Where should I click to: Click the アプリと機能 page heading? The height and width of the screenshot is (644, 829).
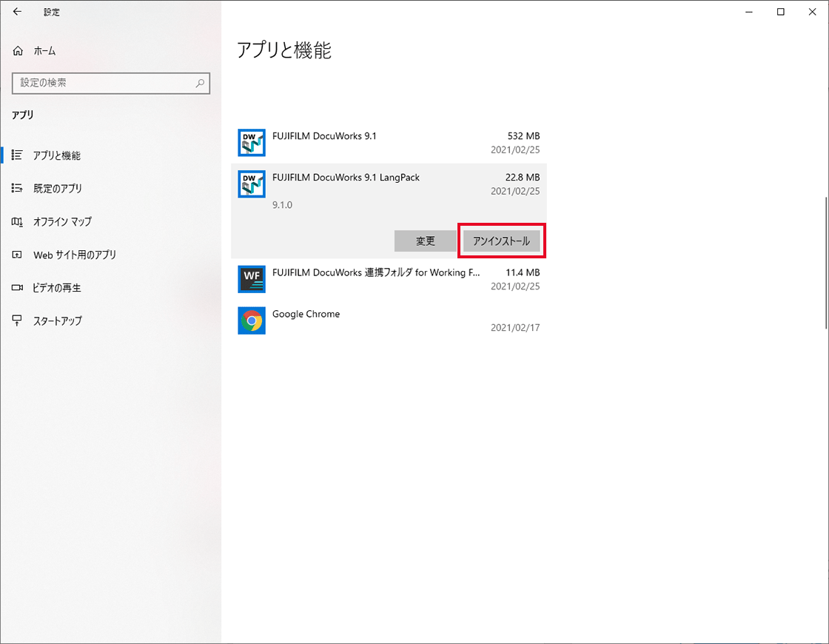(x=284, y=50)
